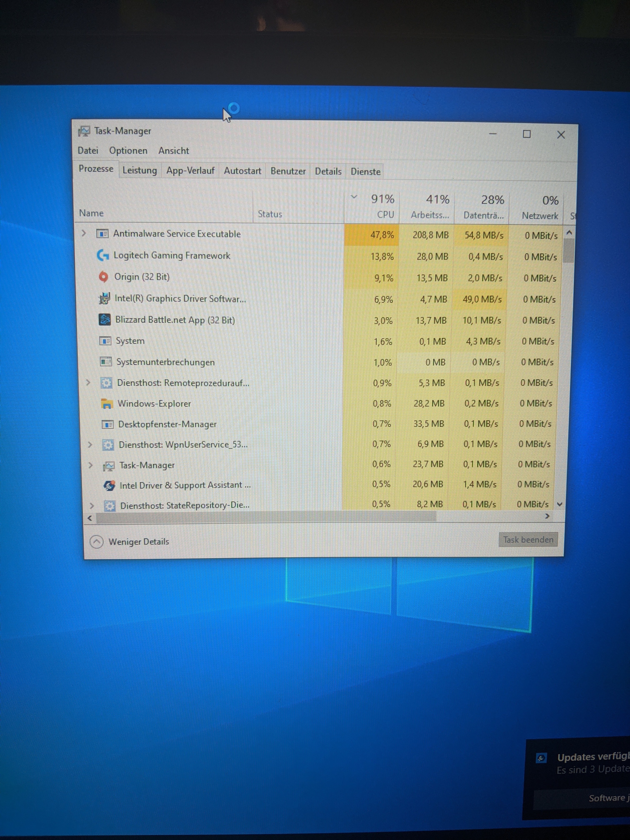Select the Origin (32 Bit) process icon

pyautogui.click(x=103, y=277)
